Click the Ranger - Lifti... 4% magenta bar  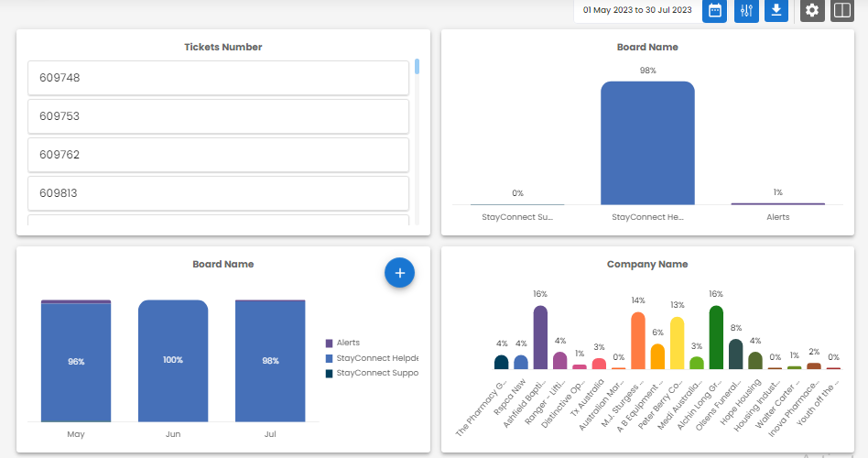click(x=560, y=361)
